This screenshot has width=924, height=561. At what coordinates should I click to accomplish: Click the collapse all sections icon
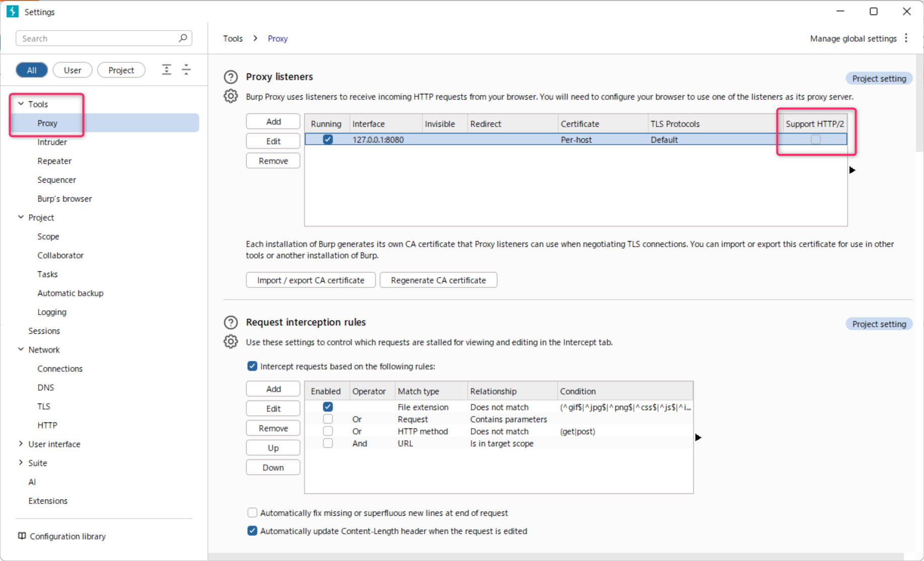pos(186,70)
